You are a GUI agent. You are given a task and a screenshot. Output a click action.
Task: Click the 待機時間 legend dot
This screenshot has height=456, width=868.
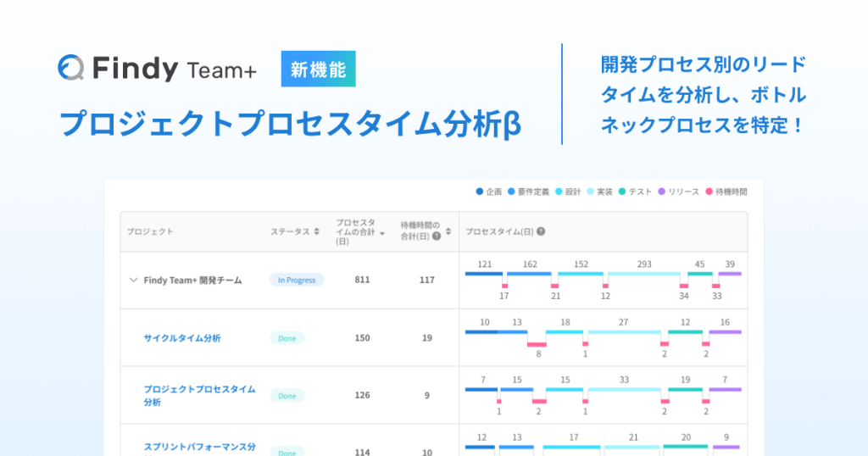(709, 192)
